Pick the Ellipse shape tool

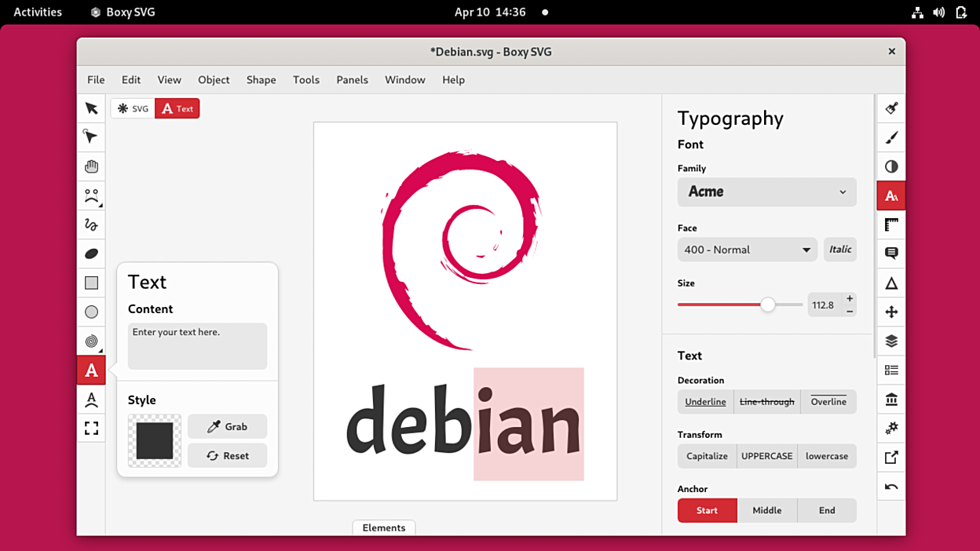point(91,312)
